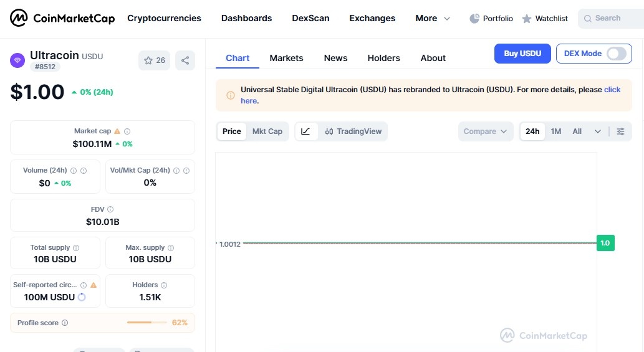
Task: Select the 1M time range
Action: coord(556,131)
